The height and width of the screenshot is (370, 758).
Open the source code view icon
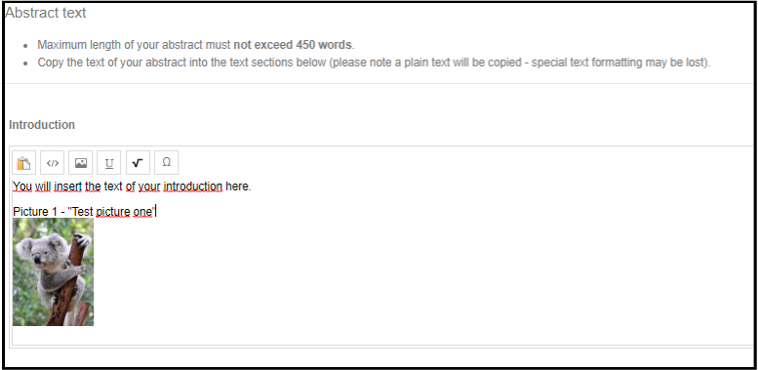tap(52, 163)
